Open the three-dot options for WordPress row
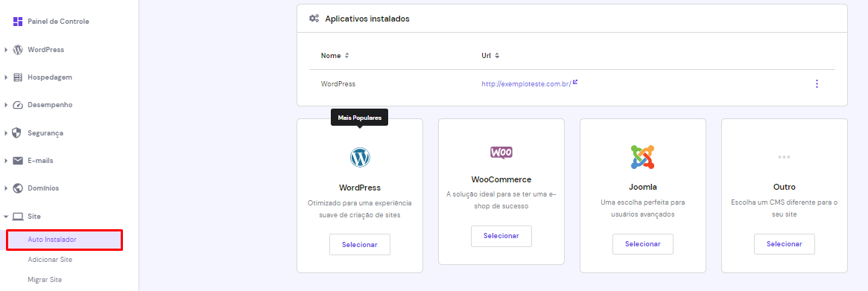The height and width of the screenshot is (291, 868). coord(817,84)
